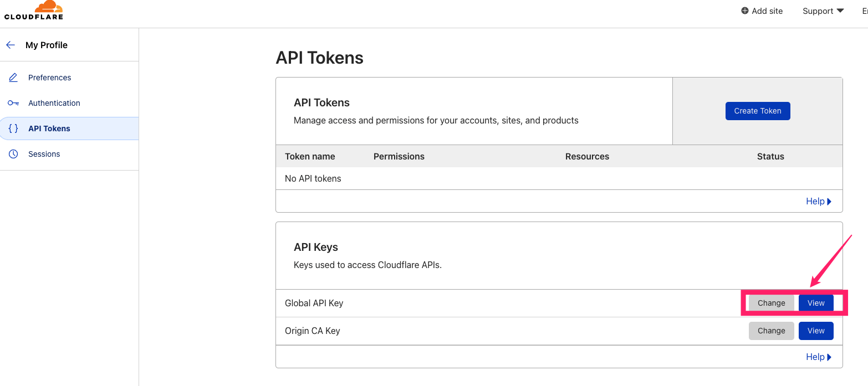The height and width of the screenshot is (386, 868).
Task: Click the Add site link
Action: click(767, 11)
